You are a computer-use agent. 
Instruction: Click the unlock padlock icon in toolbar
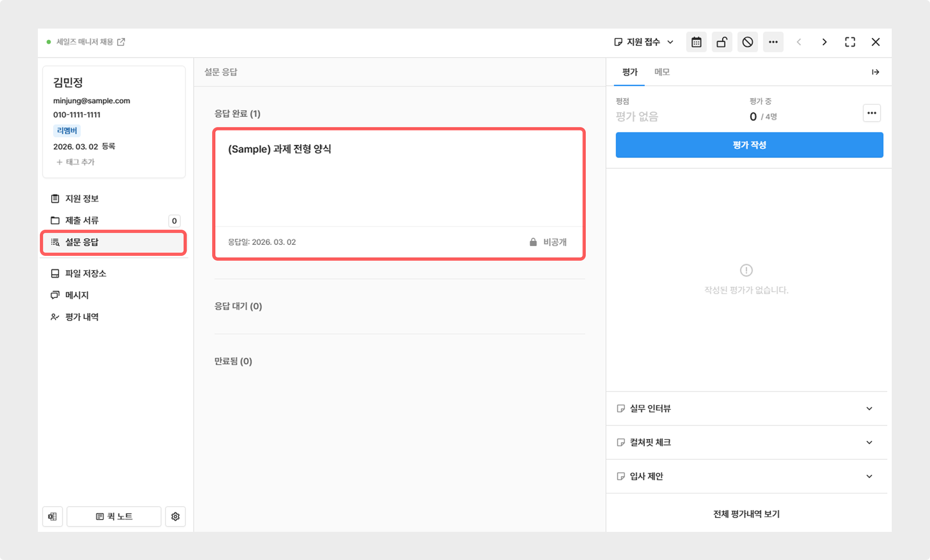click(722, 42)
